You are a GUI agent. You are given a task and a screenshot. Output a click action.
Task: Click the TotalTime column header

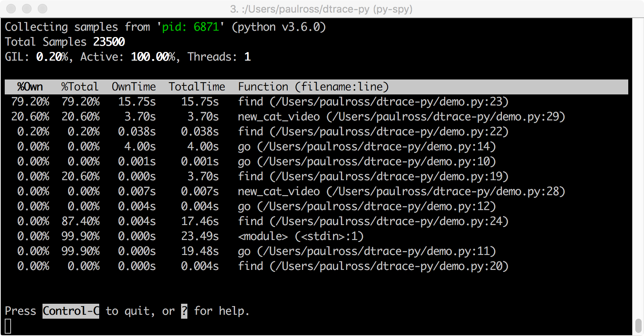[x=197, y=87]
